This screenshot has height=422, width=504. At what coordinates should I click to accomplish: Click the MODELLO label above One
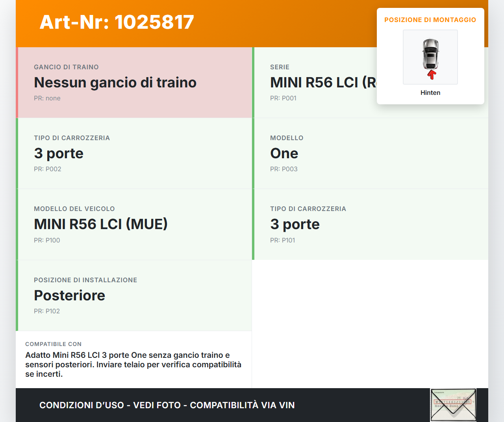click(x=287, y=138)
